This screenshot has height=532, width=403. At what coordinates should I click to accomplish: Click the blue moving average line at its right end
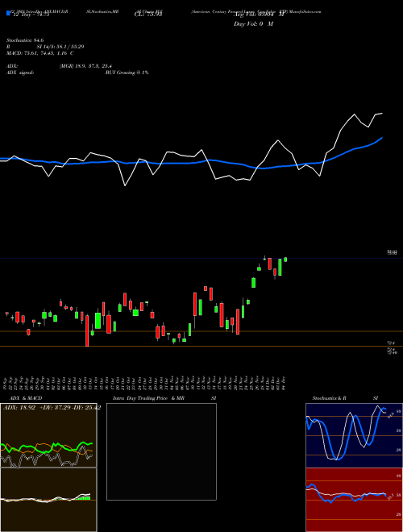coord(381,139)
